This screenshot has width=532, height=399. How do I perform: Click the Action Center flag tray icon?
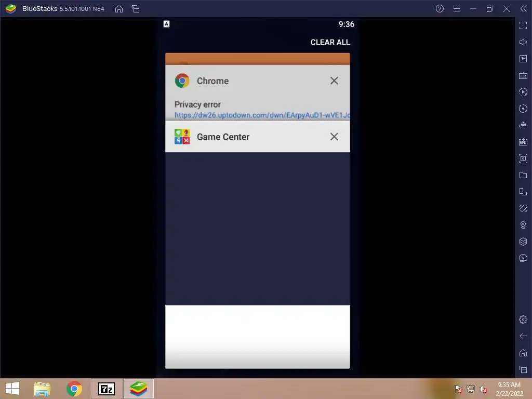coord(458,389)
